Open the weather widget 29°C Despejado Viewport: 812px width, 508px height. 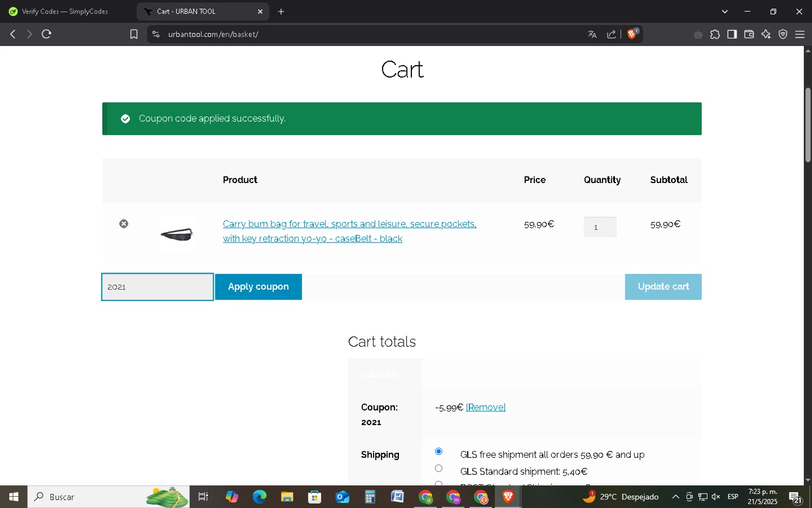click(x=620, y=497)
